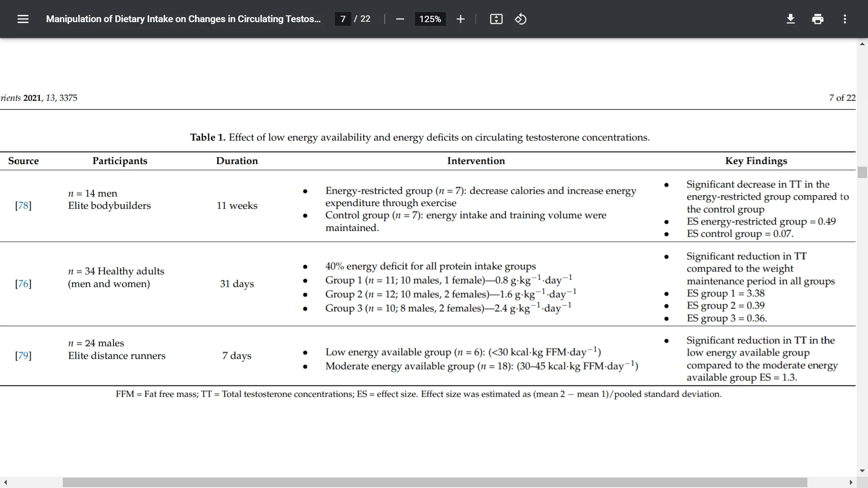This screenshot has width=868, height=488.
Task: Click 'ES energy-restricted group = 0.49' finding
Action: 761,221
